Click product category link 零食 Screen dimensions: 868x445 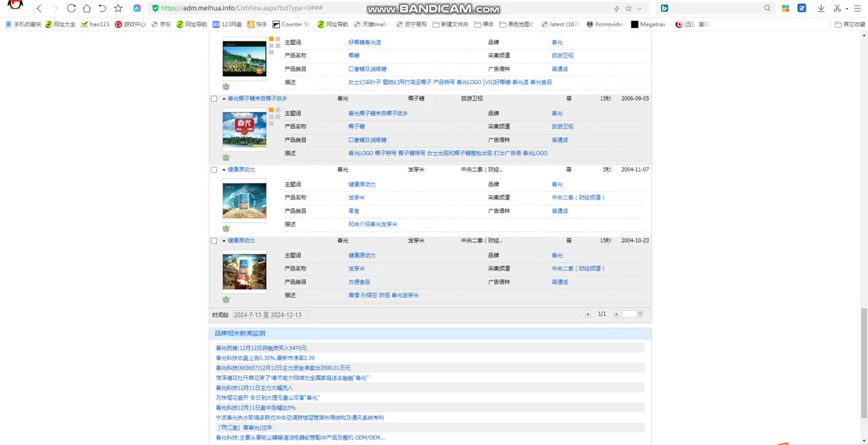(354, 211)
